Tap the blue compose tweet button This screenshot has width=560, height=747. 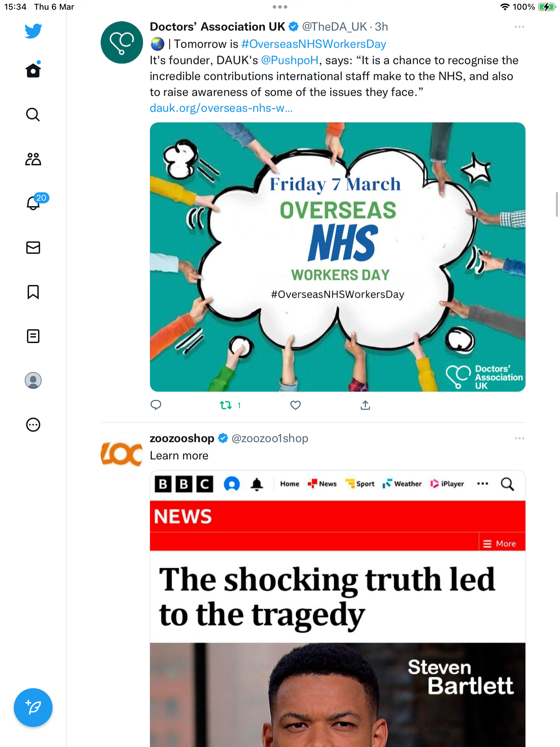click(x=33, y=708)
